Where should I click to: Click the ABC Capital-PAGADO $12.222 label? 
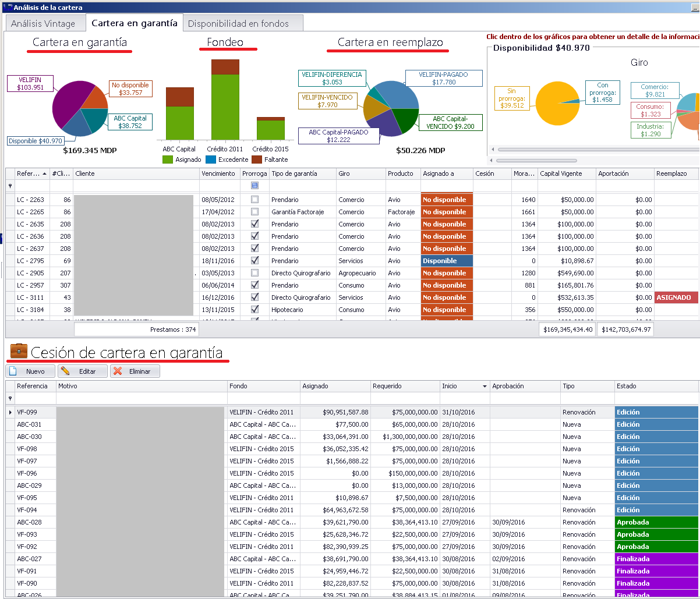[338, 136]
